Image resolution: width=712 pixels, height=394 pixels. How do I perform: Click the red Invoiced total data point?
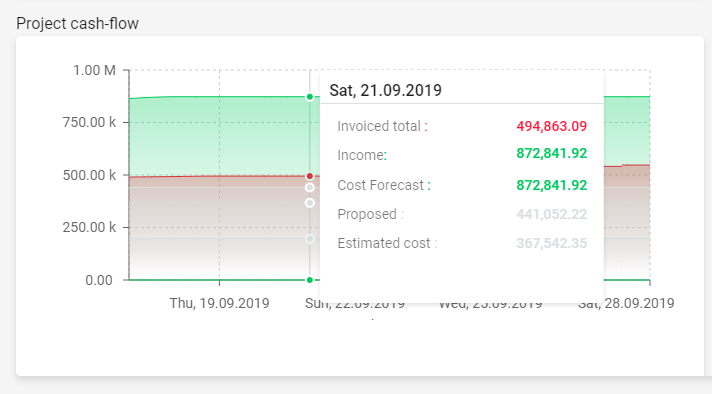point(310,176)
